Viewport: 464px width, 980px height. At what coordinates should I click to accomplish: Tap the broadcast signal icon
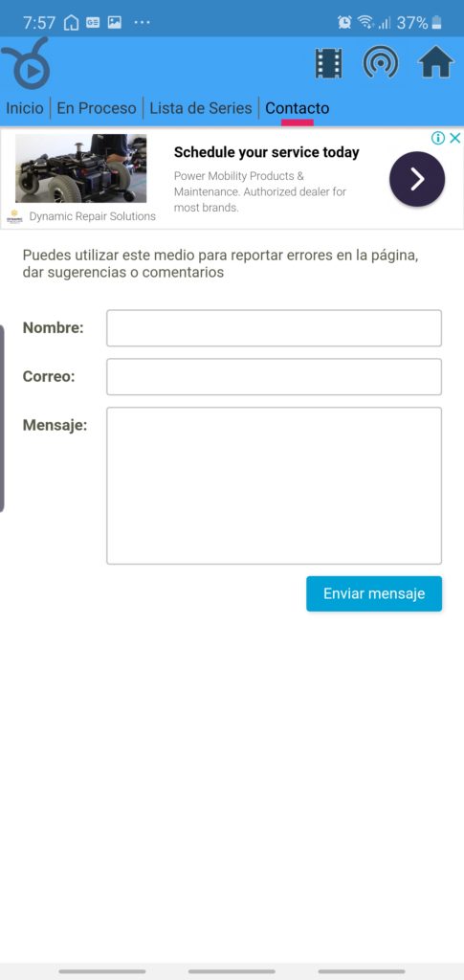(x=381, y=62)
